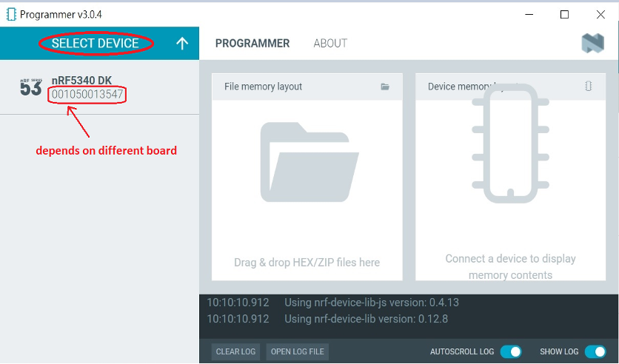Viewport: 619px width, 364px height.
Task: Click braces icon in Device memory layout header
Action: (589, 87)
